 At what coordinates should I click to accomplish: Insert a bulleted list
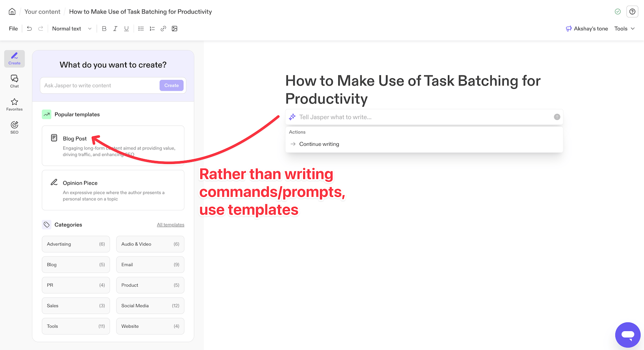tap(141, 29)
